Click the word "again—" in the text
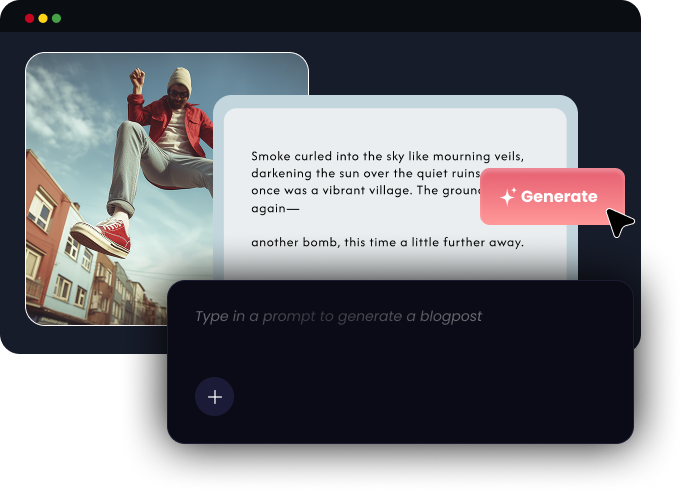Viewport: 684px width, 494px height. [x=275, y=209]
